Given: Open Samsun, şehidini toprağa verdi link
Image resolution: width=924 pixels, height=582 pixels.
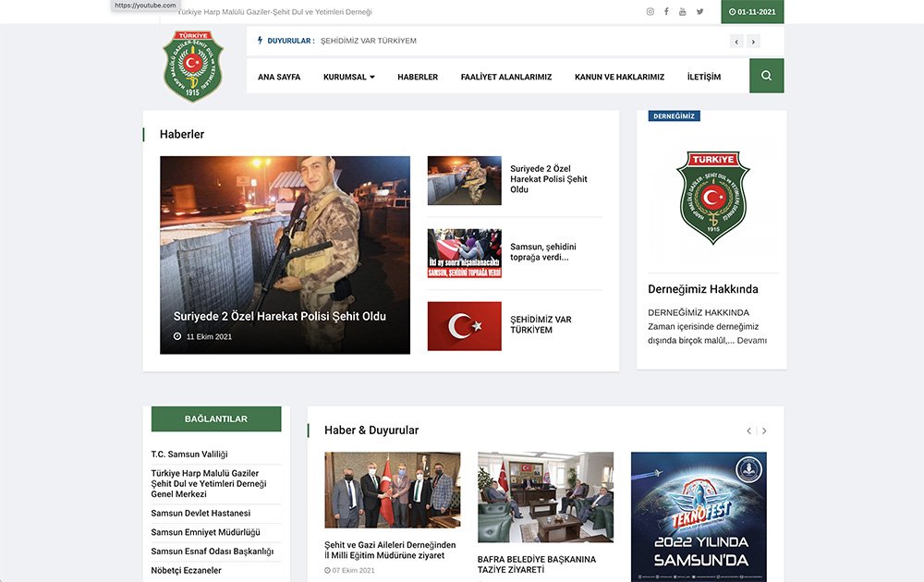Looking at the screenshot, I should pos(543,252).
